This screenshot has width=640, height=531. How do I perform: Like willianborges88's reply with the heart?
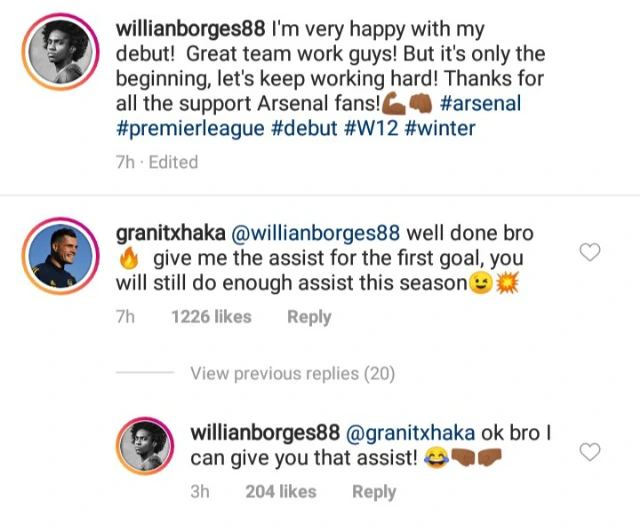[590, 452]
